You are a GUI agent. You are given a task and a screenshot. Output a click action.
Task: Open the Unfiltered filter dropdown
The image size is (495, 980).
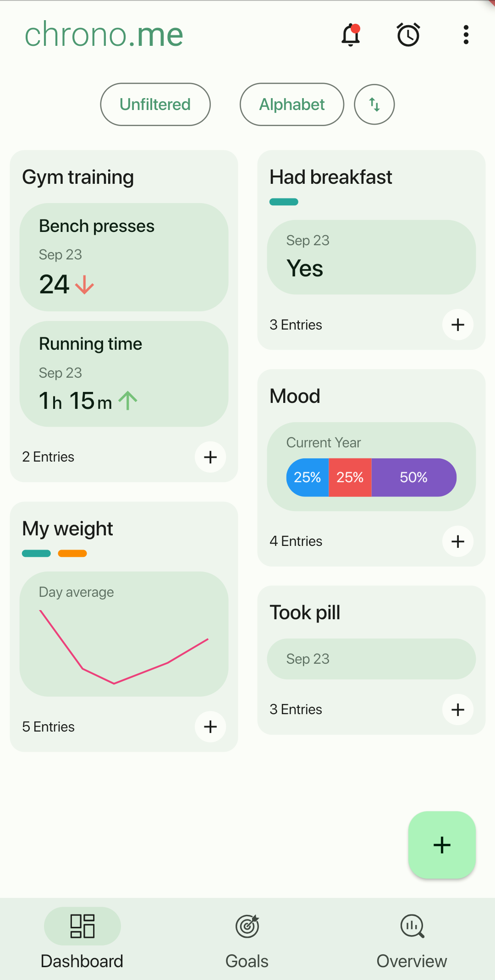pyautogui.click(x=155, y=105)
